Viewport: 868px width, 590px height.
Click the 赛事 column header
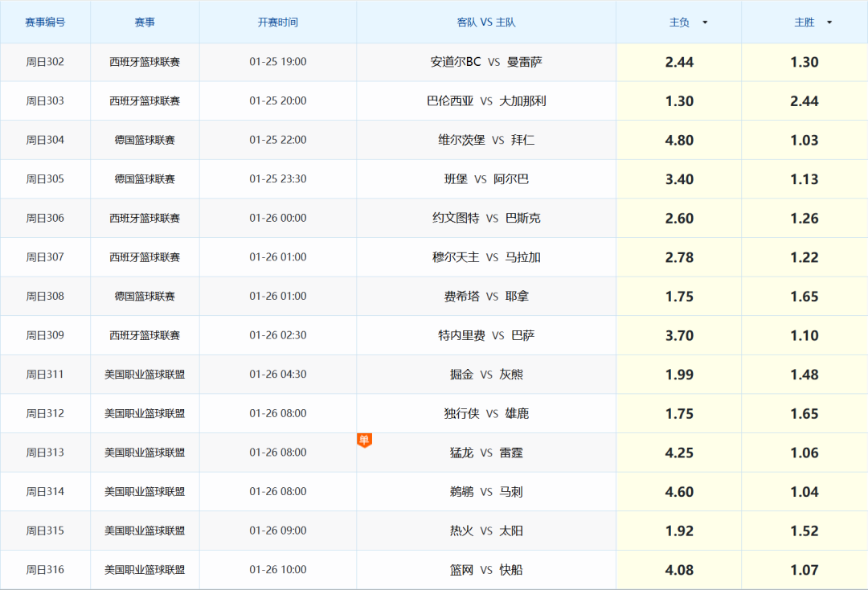tap(145, 23)
